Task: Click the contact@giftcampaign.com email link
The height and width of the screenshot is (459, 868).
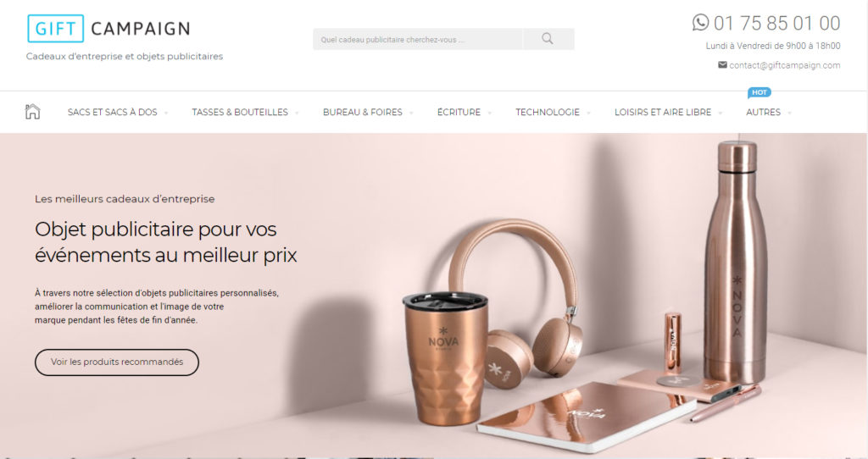Action: click(784, 65)
